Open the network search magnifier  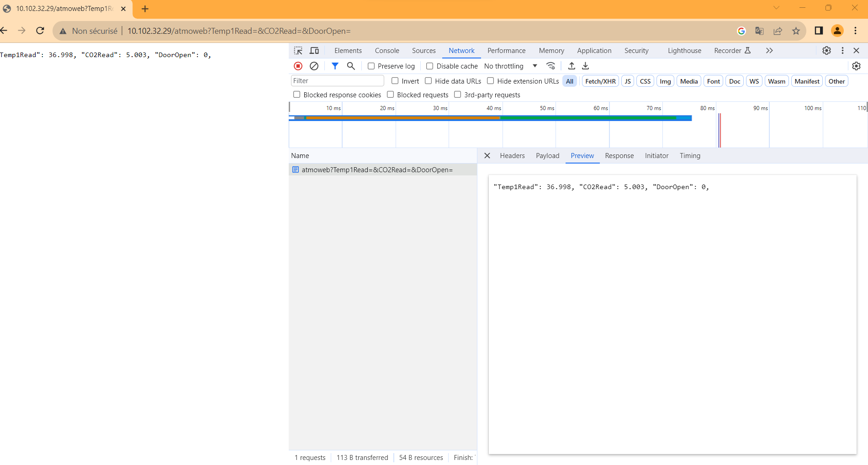click(351, 66)
